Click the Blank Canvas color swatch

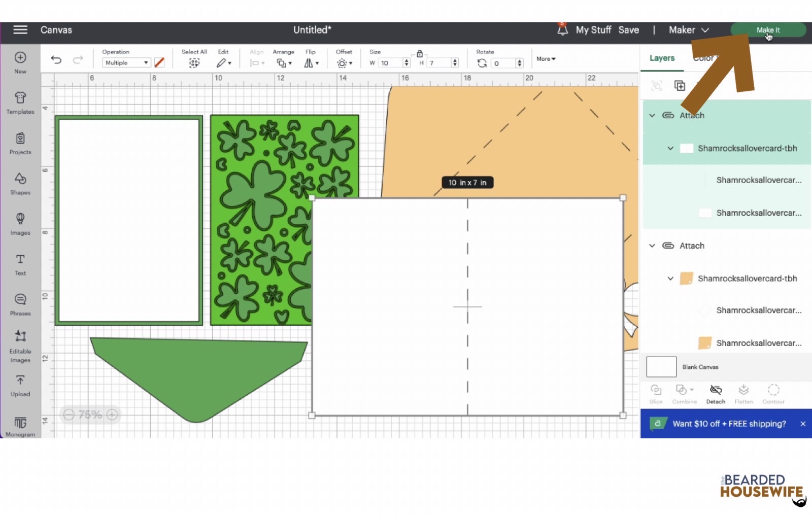click(x=661, y=367)
